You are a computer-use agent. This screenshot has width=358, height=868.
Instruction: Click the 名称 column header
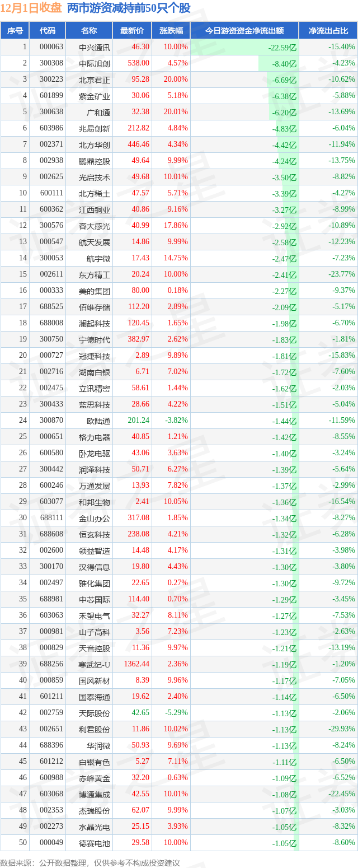click(x=89, y=31)
